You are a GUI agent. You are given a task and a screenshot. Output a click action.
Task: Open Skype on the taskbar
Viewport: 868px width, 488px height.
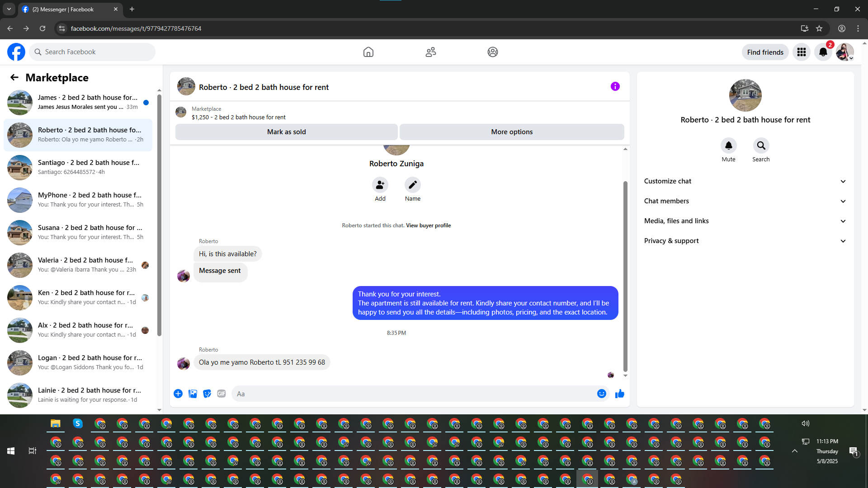78,423
